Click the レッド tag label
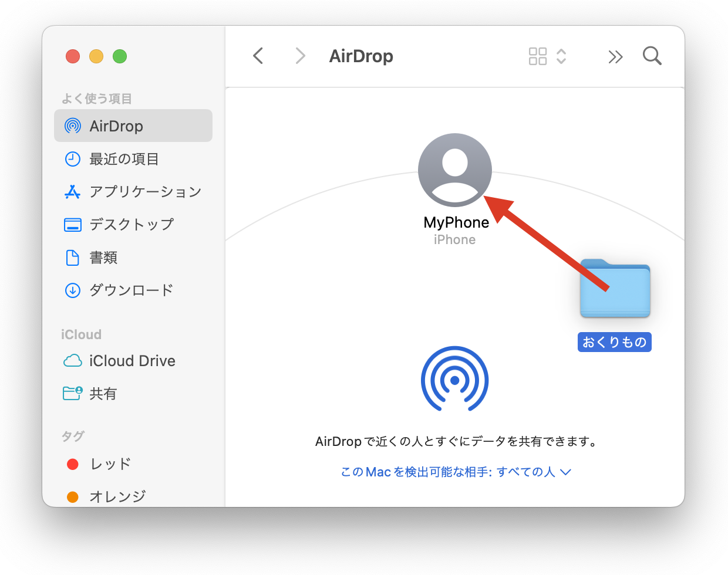 [110, 464]
